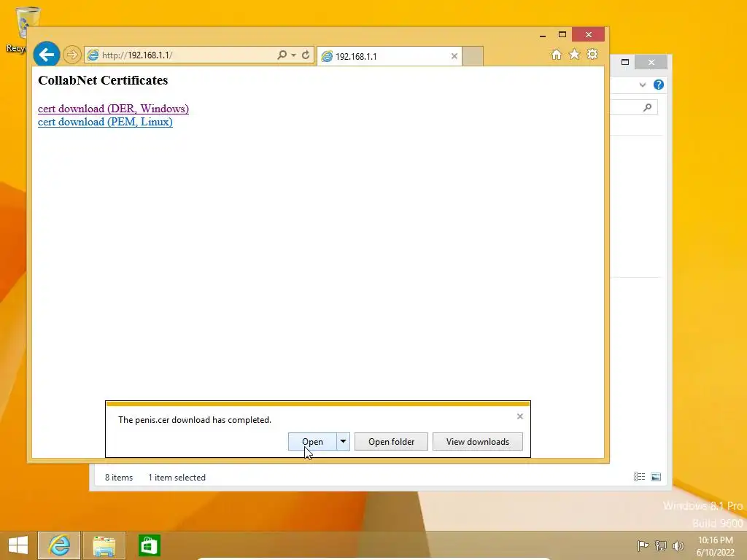Switch Explorer to large icons view
This screenshot has width=747, height=560.
pos(656,477)
